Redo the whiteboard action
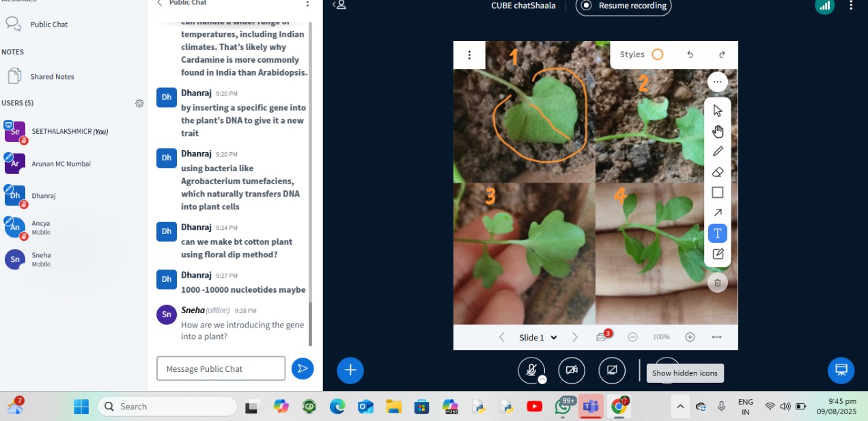 (722, 55)
